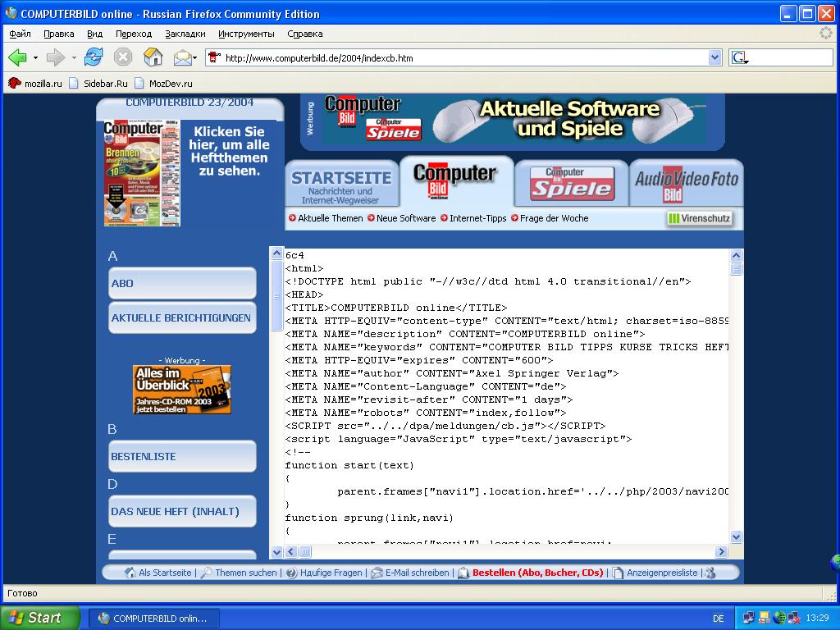
Task: Click the Stop loading icon
Action: click(123, 57)
